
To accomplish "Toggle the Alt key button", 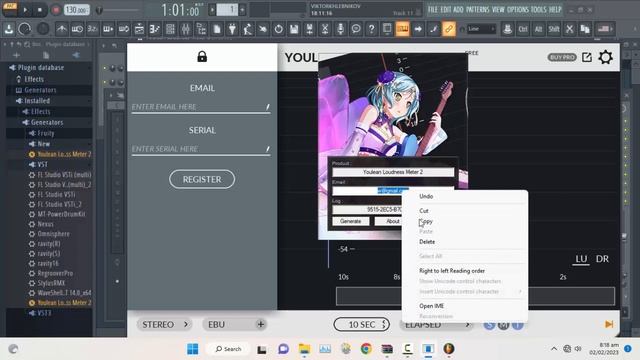I will pos(538,29).
